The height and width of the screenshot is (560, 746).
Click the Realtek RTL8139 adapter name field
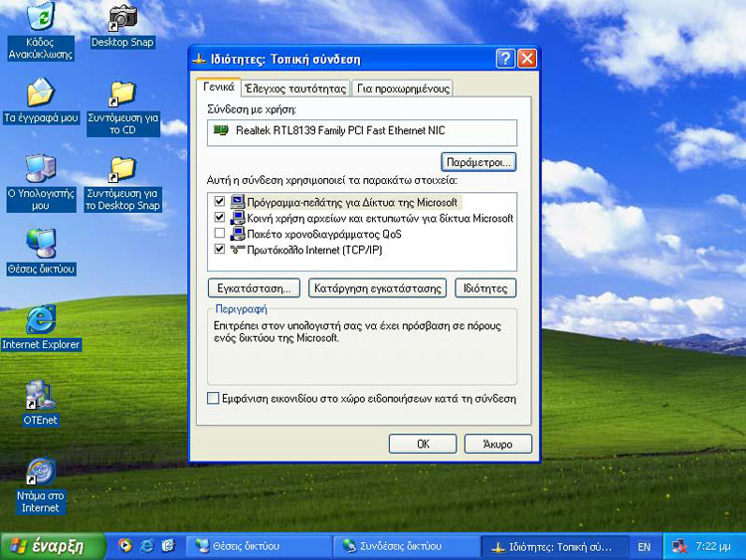(x=362, y=132)
